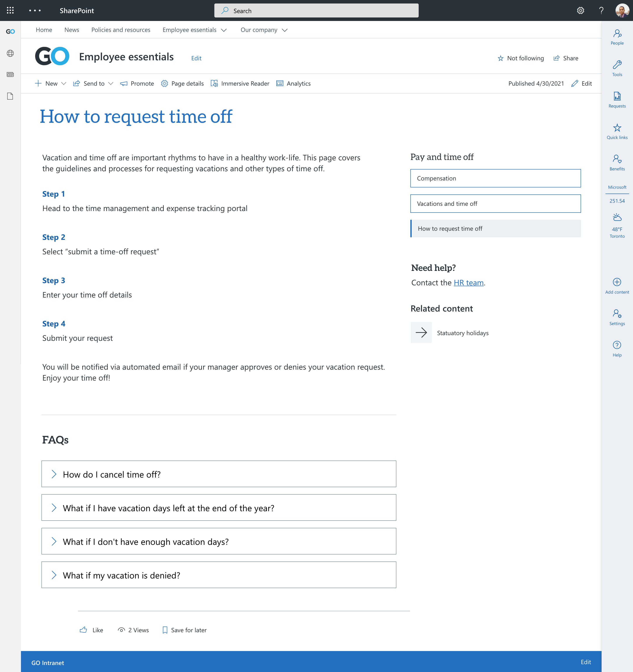Open the SharePoint settings gear icon
Image resolution: width=633 pixels, height=672 pixels.
click(x=580, y=10)
